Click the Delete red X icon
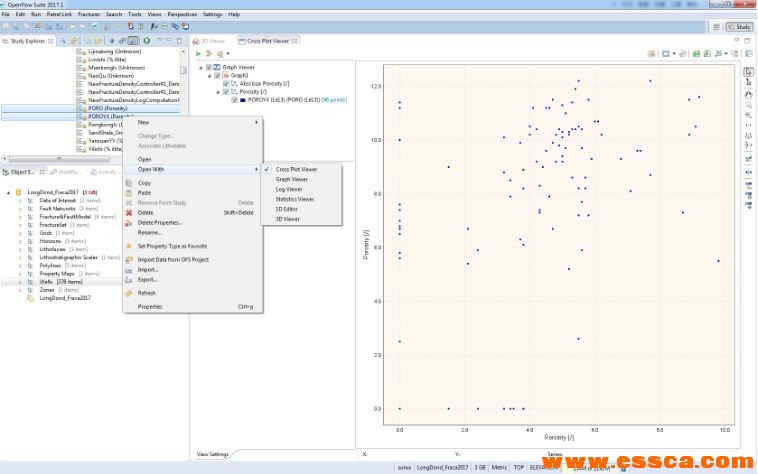 (x=128, y=212)
